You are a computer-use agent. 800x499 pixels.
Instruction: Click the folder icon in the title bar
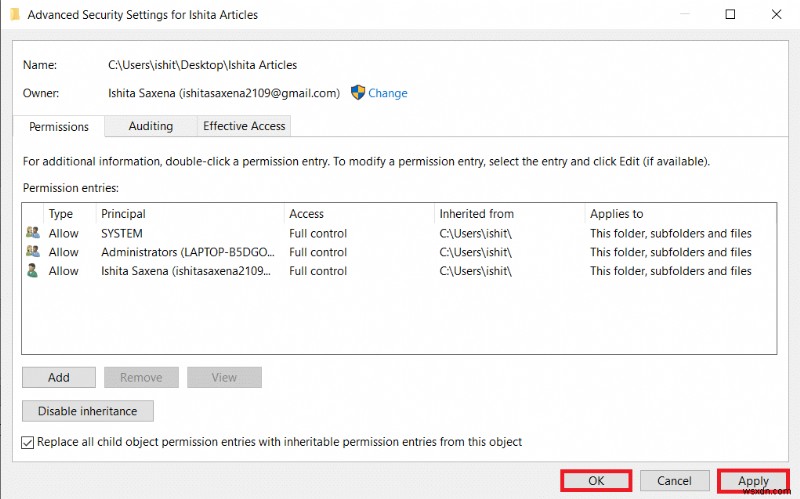(12, 15)
